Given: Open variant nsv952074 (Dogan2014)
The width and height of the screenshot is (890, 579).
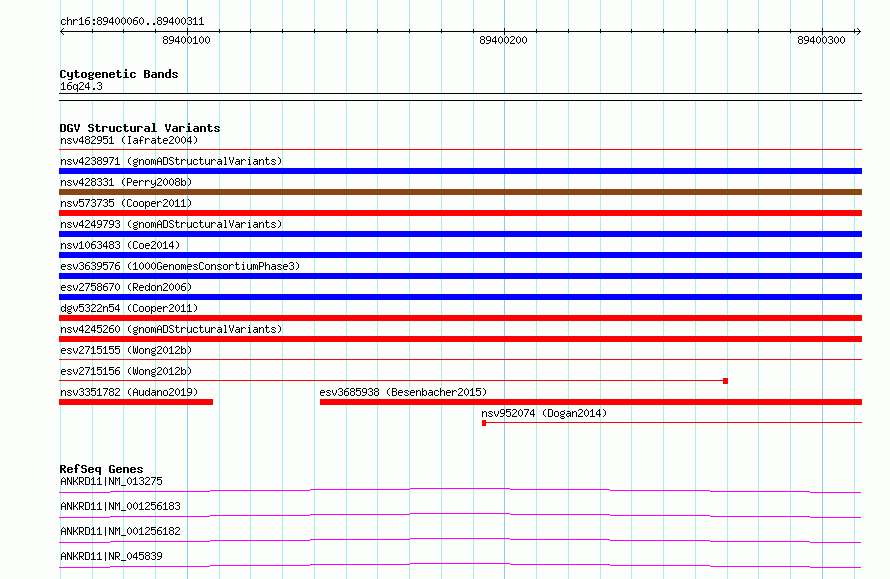Looking at the screenshot, I should pyautogui.click(x=544, y=413).
